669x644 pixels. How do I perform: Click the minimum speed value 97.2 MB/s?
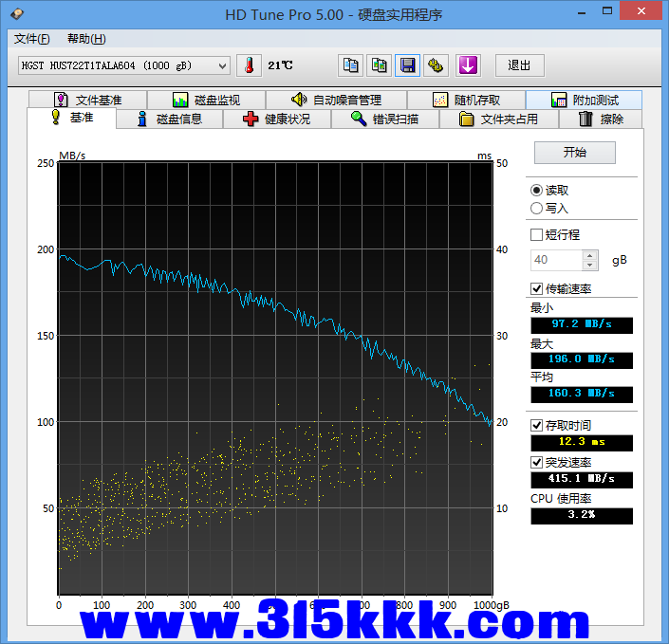pyautogui.click(x=582, y=325)
